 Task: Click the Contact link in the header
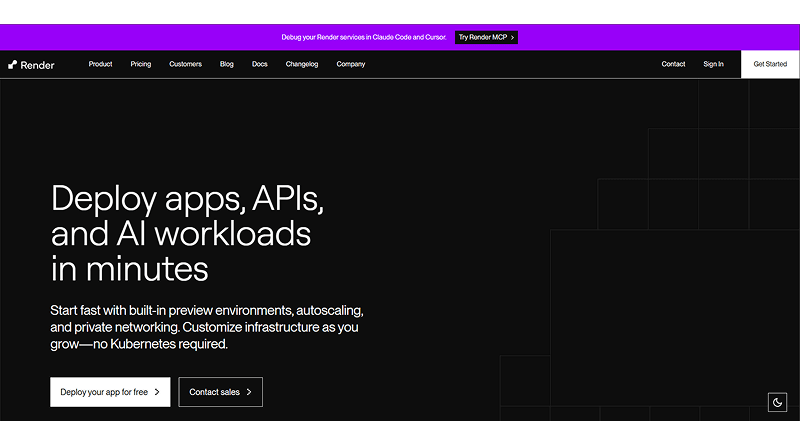673,64
